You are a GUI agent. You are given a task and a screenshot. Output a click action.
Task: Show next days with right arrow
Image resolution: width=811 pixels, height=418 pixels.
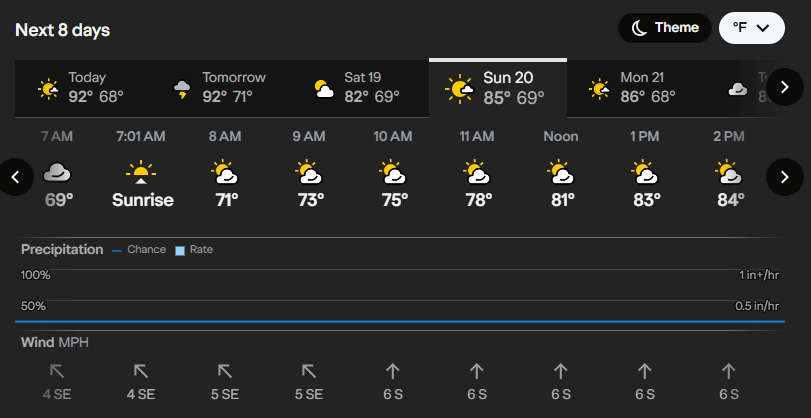785,87
